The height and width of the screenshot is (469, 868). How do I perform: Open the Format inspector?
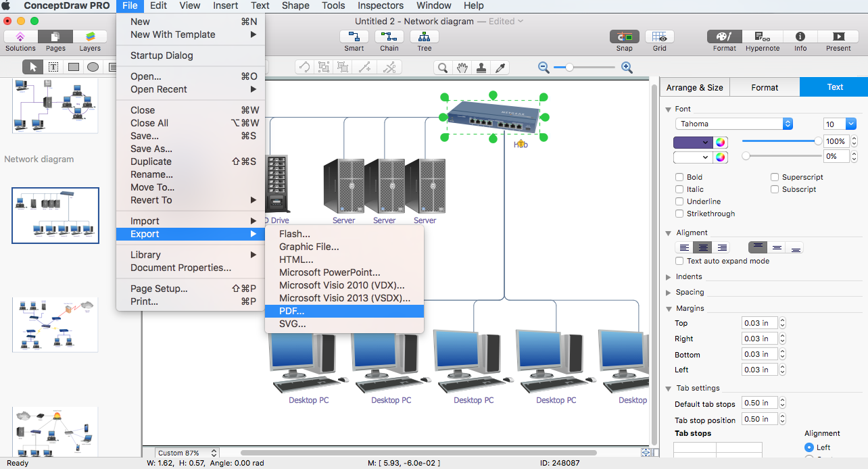pos(724,36)
